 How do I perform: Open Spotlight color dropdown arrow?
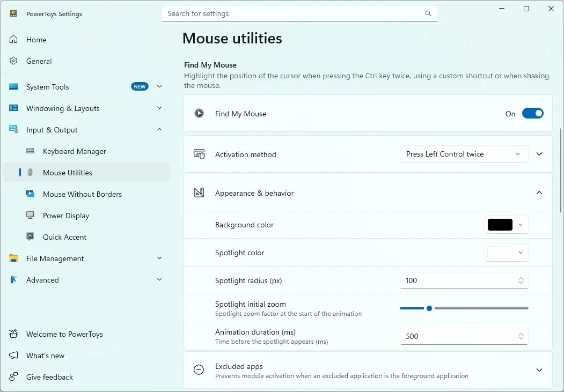521,253
